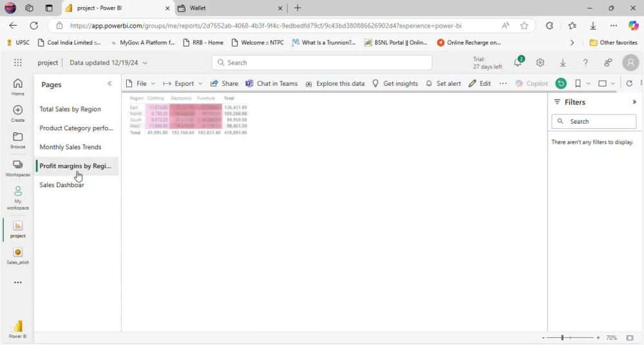Open the bookmarks icon in toolbar
Image resolution: width=644 pixels, height=345 pixels.
tap(578, 83)
